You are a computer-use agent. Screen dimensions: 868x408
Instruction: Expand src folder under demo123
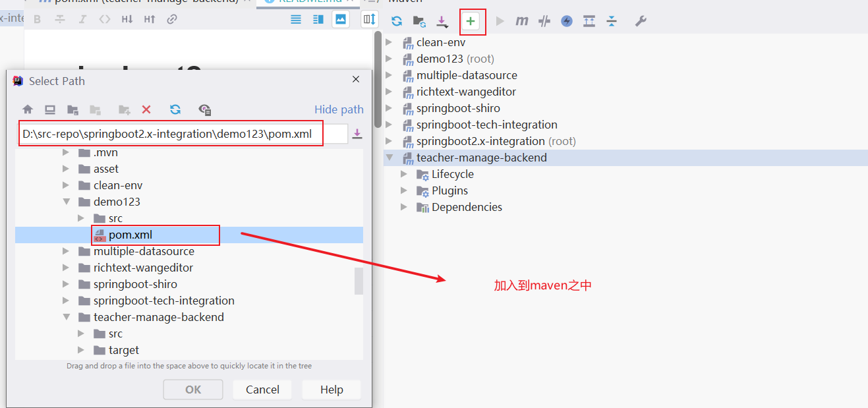[80, 218]
